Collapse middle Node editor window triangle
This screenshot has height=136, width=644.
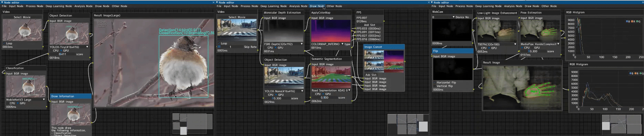[x=217, y=2]
